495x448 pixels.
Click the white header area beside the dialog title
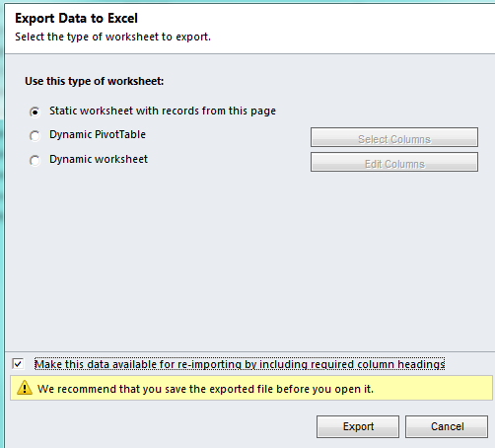[328, 28]
